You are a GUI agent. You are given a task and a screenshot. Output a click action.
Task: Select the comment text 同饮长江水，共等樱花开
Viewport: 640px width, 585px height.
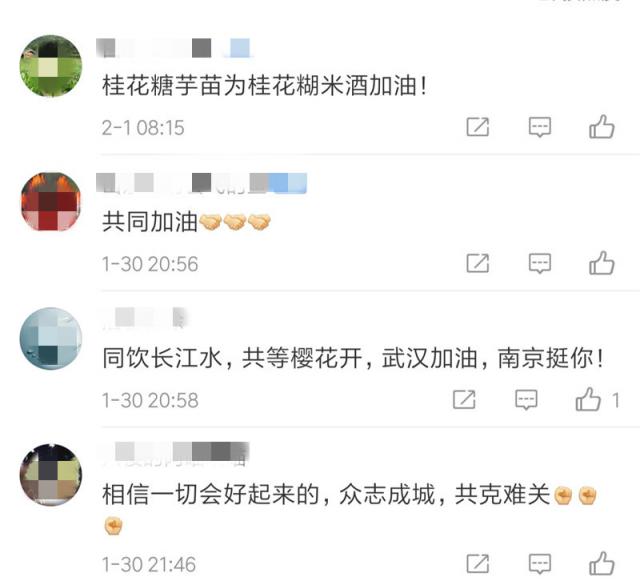point(233,358)
